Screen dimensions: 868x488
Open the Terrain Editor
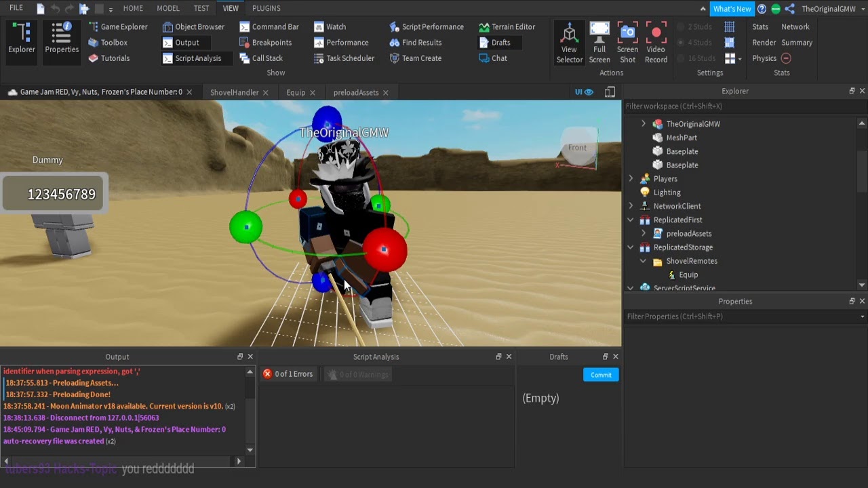[x=507, y=27]
